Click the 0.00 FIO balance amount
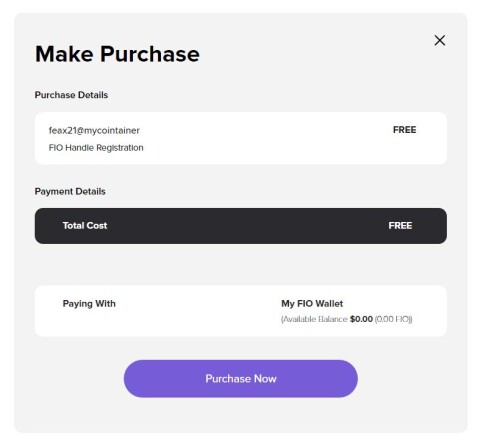The height and width of the screenshot is (447, 478). click(x=393, y=319)
